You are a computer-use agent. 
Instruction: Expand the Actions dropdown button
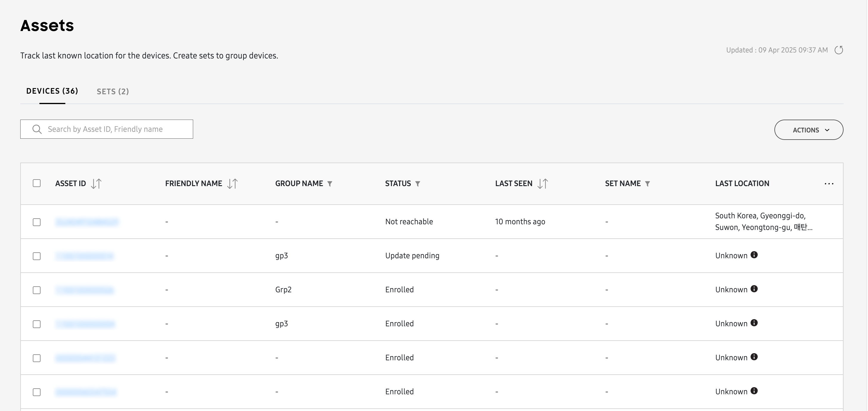(x=809, y=130)
